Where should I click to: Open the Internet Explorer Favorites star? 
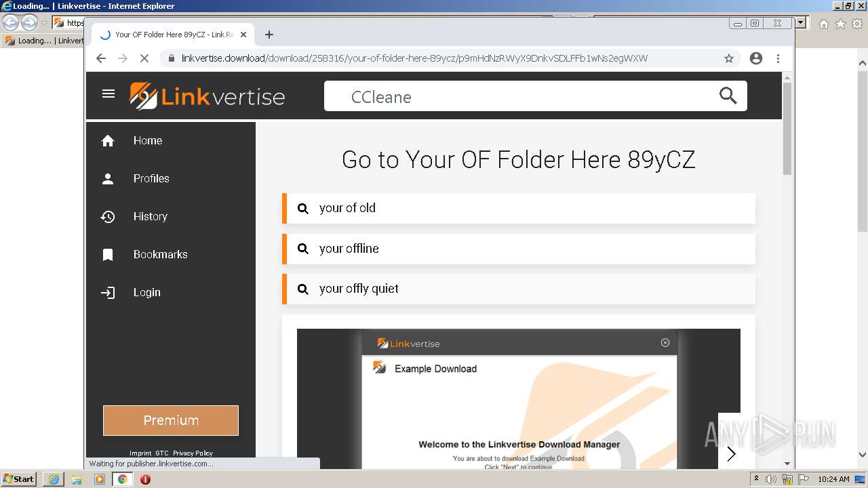coord(840,24)
